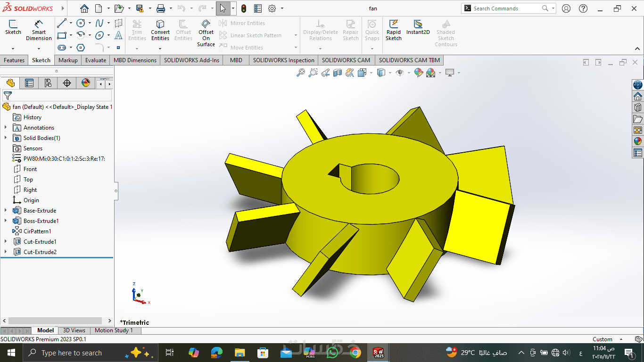Open the Motion Study 1 tab
This screenshot has width=644, height=362.
tap(114, 330)
